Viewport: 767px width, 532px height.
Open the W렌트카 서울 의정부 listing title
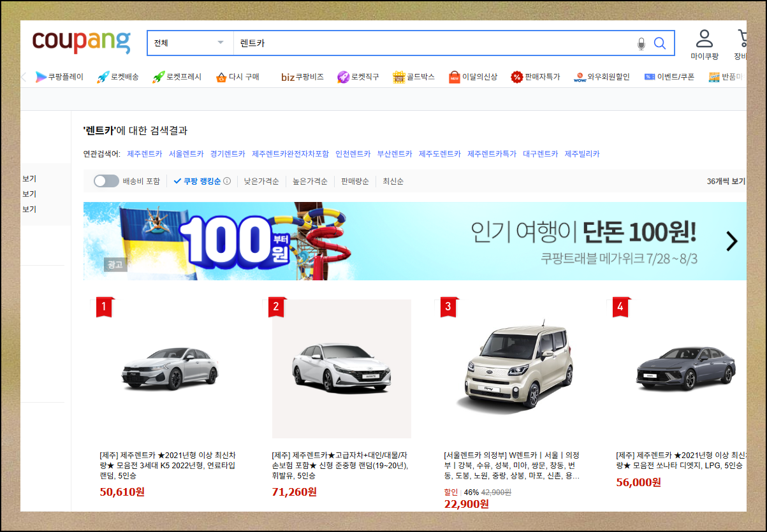[x=512, y=466]
